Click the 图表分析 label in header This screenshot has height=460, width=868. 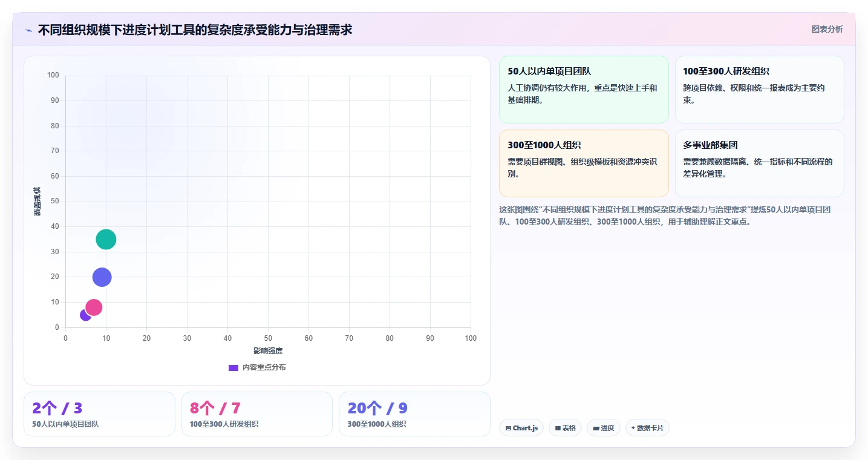[x=827, y=29]
